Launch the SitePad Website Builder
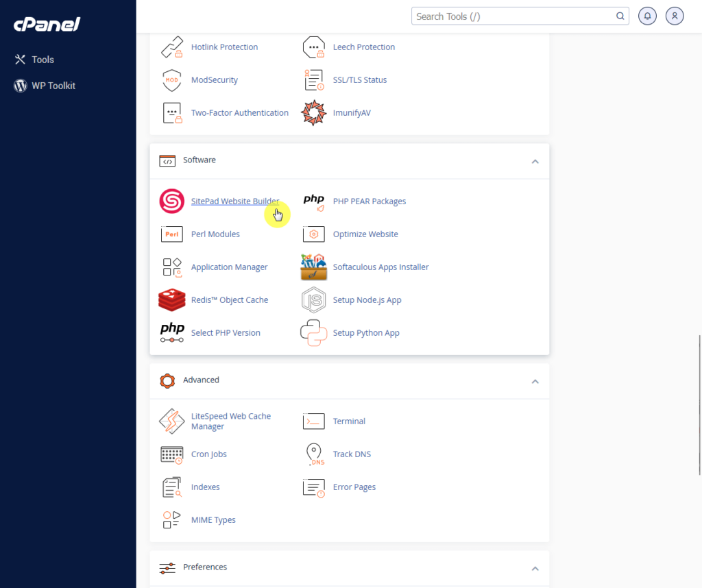The image size is (702, 588). tap(235, 201)
